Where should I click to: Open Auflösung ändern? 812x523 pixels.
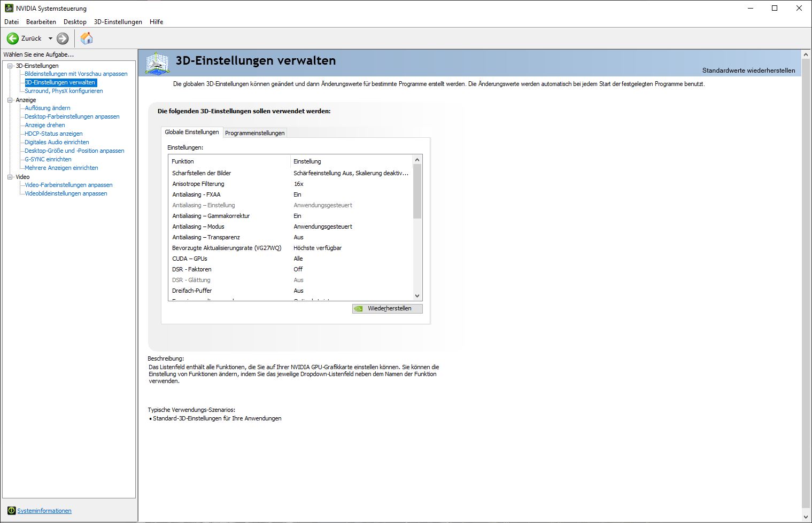pos(48,108)
